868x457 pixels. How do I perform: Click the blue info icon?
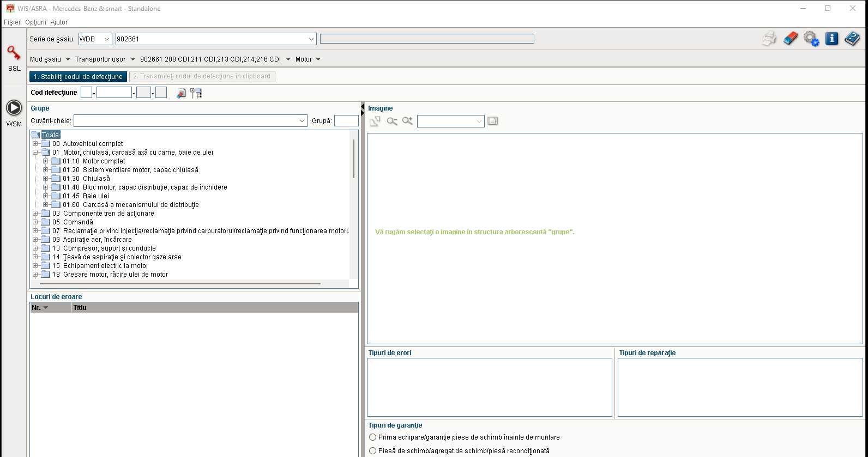coord(831,39)
